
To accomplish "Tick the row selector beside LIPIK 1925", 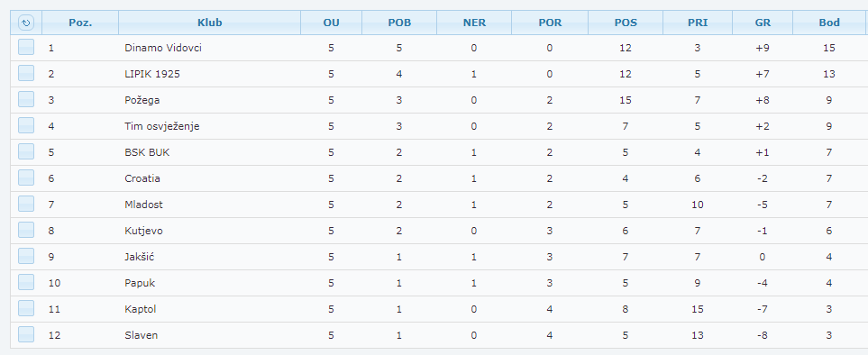I will [26, 73].
